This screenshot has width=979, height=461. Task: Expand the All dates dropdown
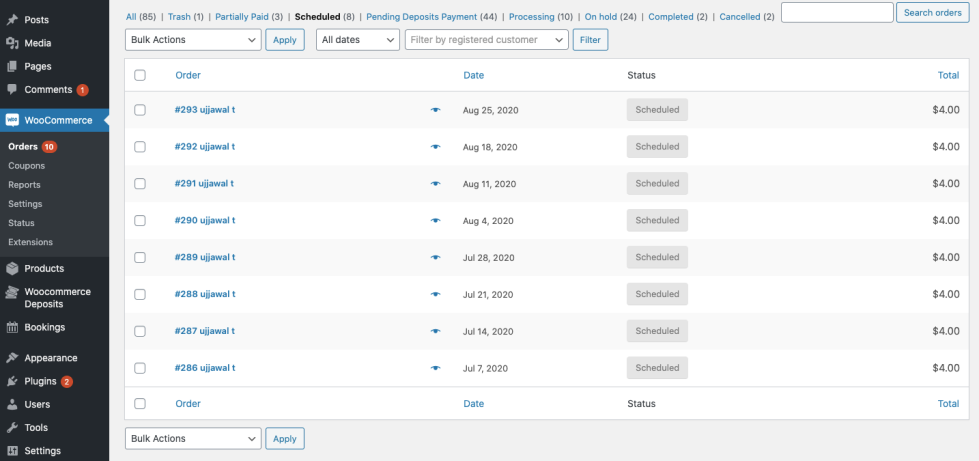coord(358,40)
